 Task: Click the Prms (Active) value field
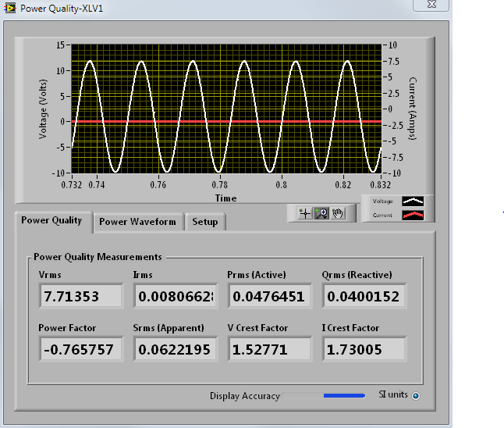[x=270, y=296]
